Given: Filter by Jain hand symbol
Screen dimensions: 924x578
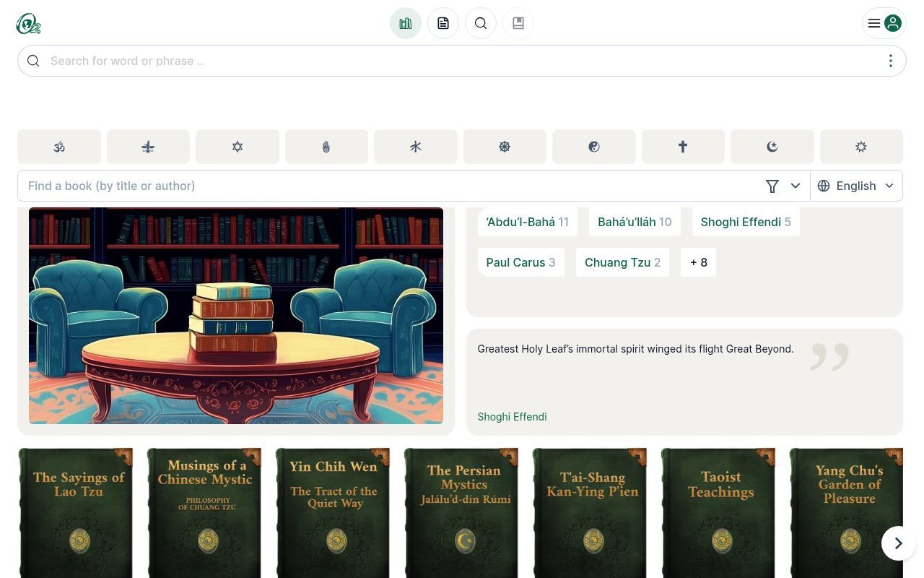Looking at the screenshot, I should pos(326,147).
